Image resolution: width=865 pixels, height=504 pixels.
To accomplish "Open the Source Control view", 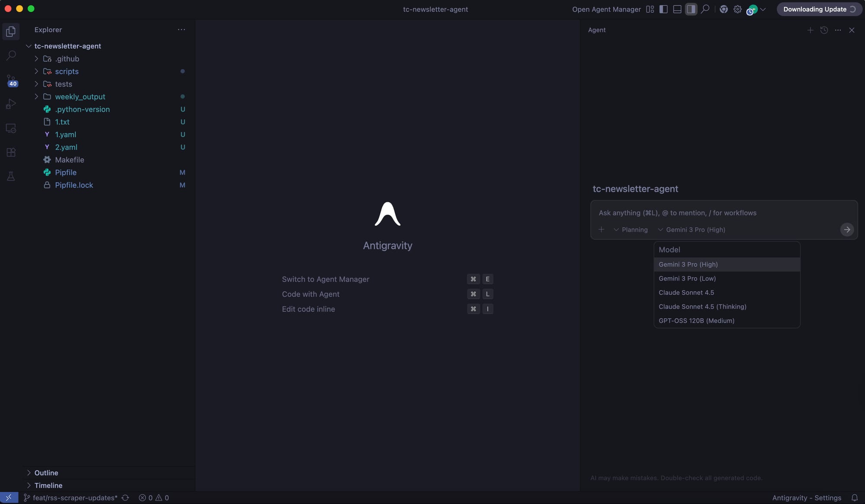I will coord(11,80).
